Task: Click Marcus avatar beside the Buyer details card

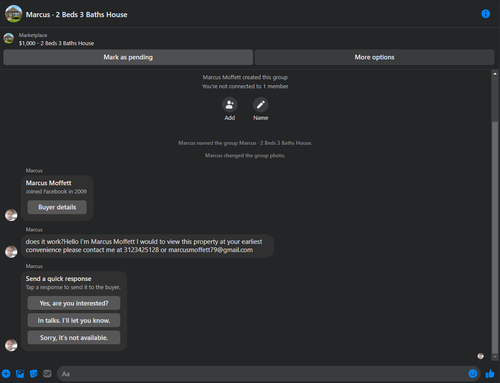Action: 11,215
